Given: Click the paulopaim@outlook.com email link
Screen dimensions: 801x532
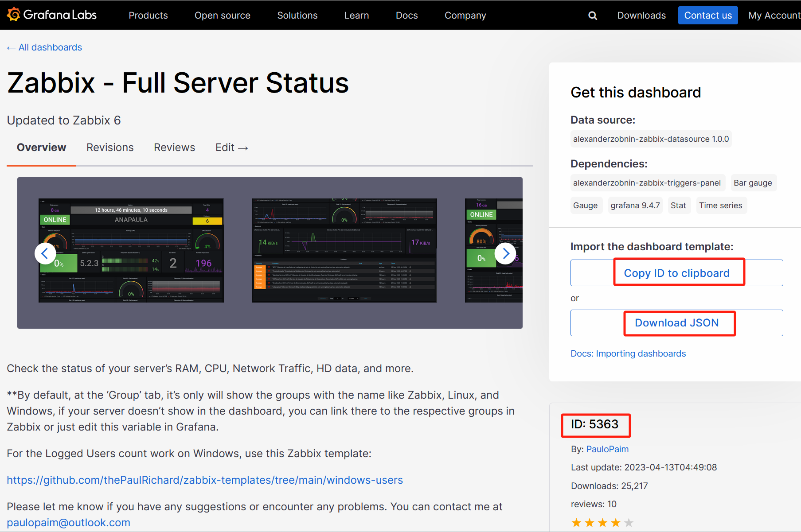Looking at the screenshot, I should (x=69, y=523).
